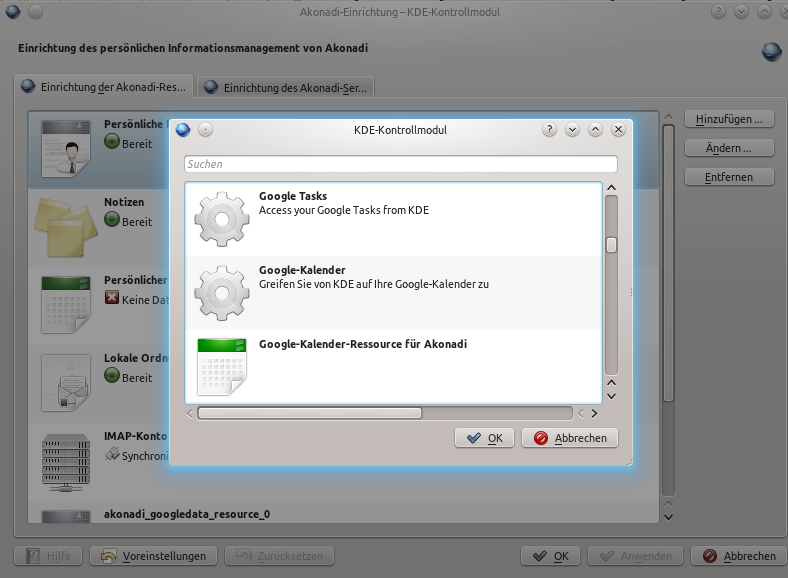This screenshot has height=578, width=788.
Task: Click the 'Greifen Sie von KDE' description text
Action: pos(374,284)
